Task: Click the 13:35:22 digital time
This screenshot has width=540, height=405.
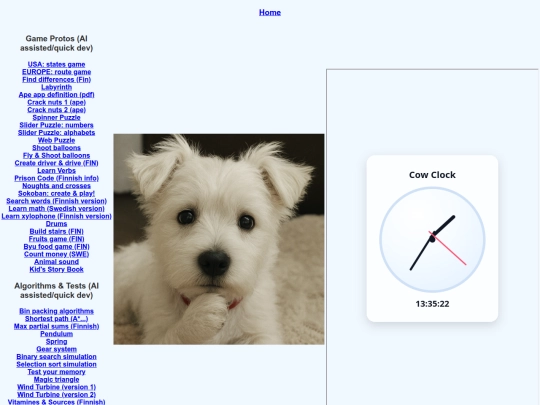Action: click(432, 304)
